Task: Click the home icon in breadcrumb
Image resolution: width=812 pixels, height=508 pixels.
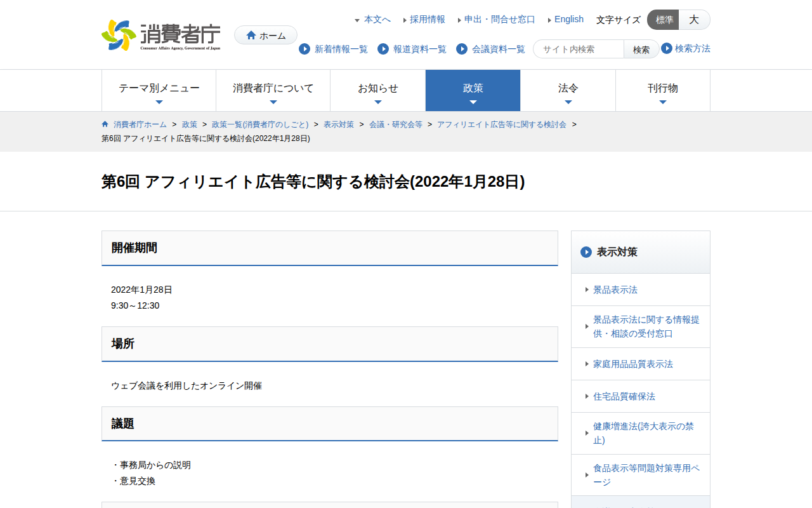Action: tap(105, 124)
